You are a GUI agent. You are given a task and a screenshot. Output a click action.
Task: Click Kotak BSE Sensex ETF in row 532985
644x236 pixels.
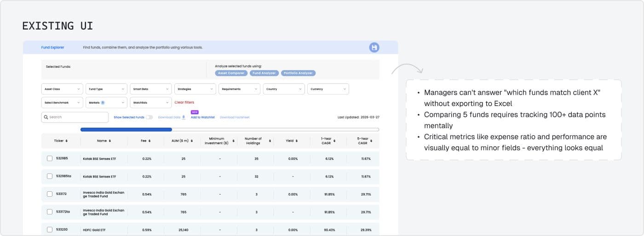(99, 159)
